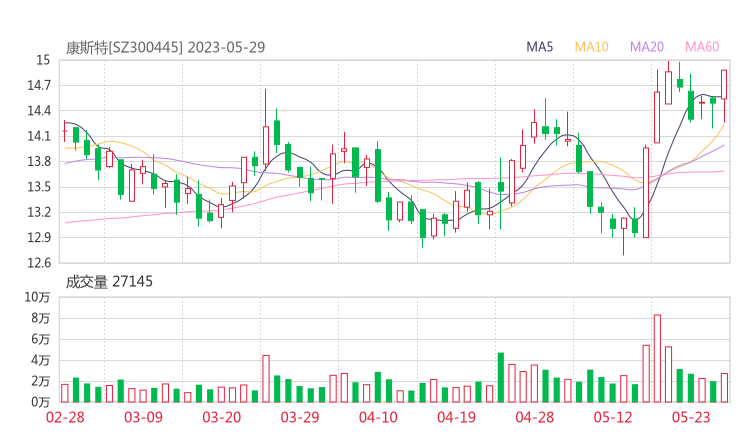The height and width of the screenshot is (440, 740).
Task: Click the 05-12 date axis label
Action: (x=613, y=417)
